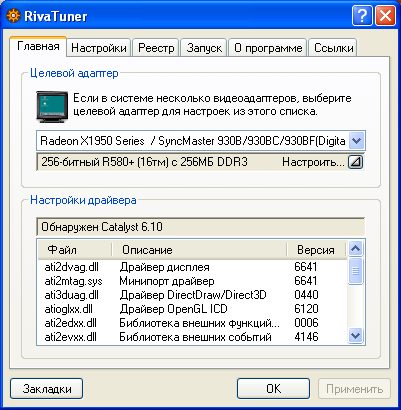
Task: Expand the Radeon X1950 Series adapter dropdown
Action: [356, 141]
